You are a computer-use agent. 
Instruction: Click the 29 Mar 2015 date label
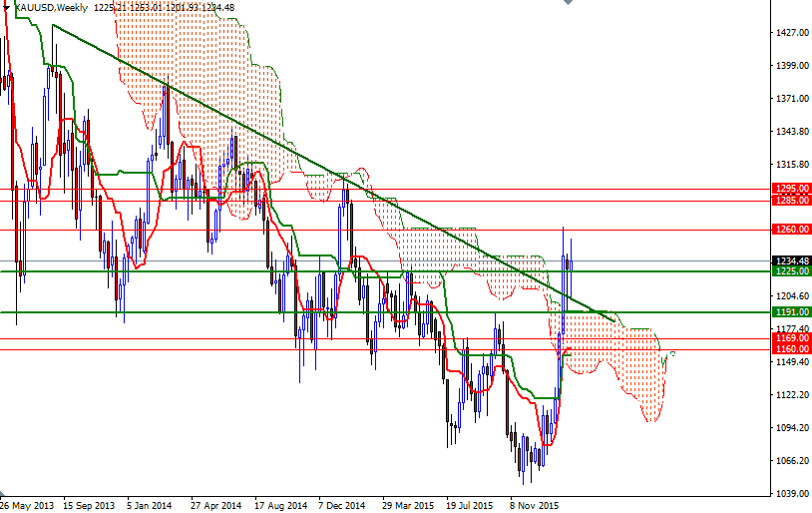[x=408, y=505]
